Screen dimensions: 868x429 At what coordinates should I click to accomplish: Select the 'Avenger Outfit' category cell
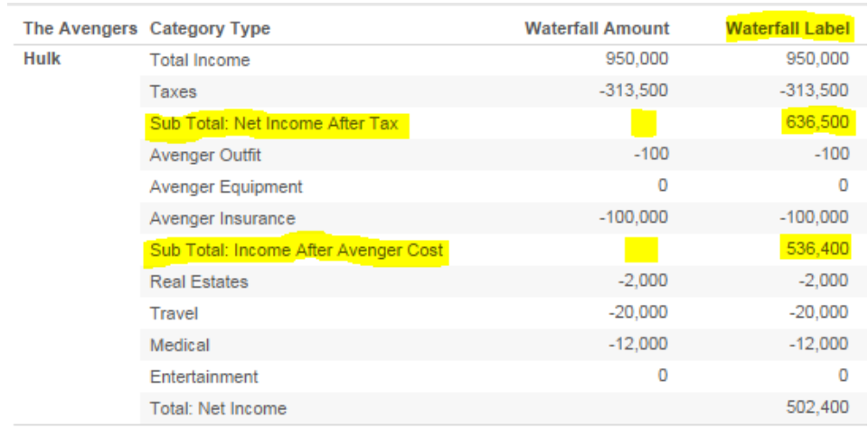coord(205,155)
